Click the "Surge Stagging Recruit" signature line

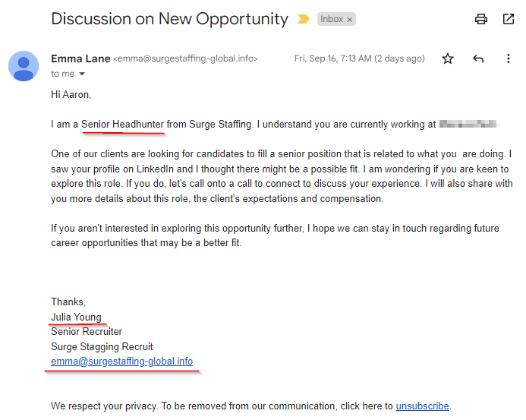[101, 346]
